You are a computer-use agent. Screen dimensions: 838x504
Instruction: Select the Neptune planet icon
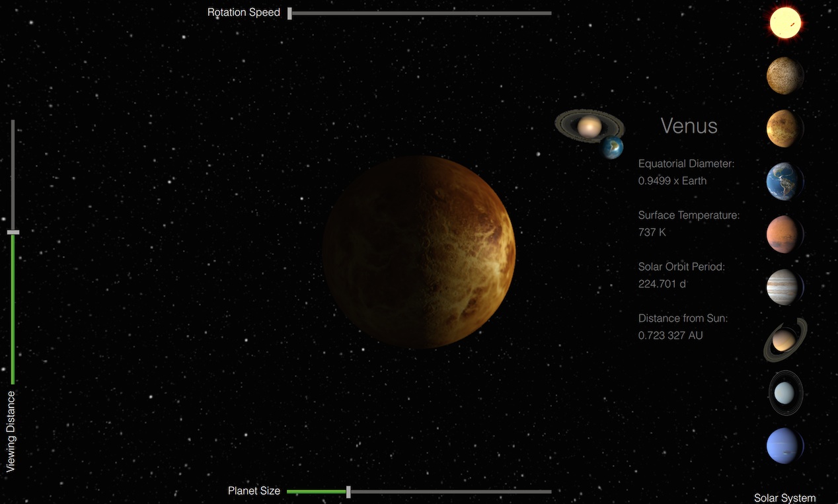click(785, 446)
